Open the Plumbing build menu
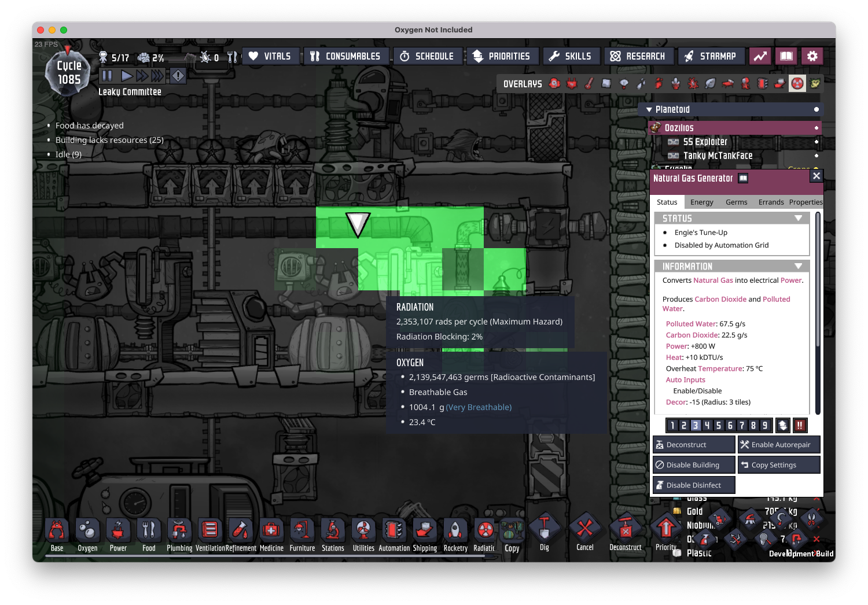The image size is (868, 605). pos(179,534)
